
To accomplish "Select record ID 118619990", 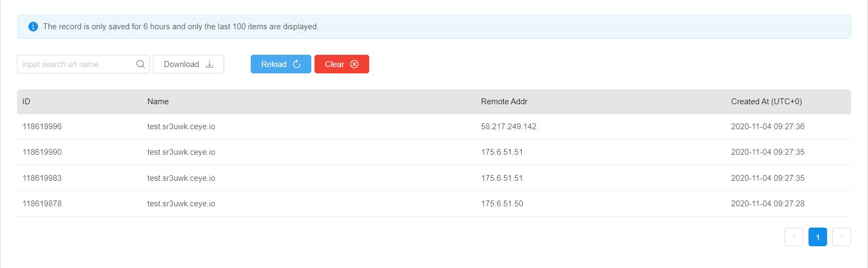I will click(42, 152).
